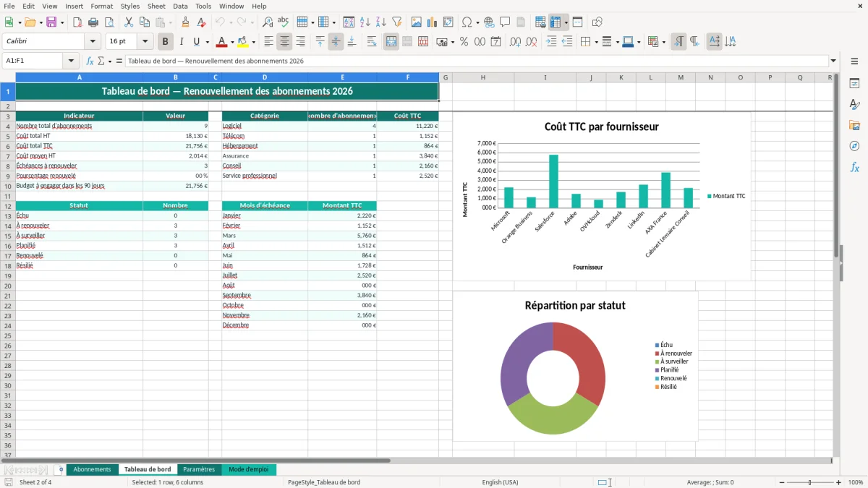Screen dimensions: 868x488
Task: Insert chart icon in toolbar
Action: click(x=433, y=22)
